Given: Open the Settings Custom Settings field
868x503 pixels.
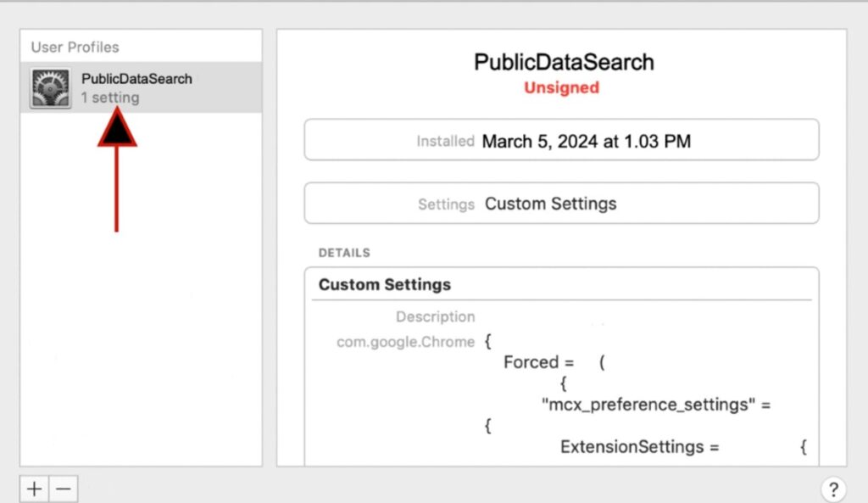Looking at the screenshot, I should [x=561, y=203].
